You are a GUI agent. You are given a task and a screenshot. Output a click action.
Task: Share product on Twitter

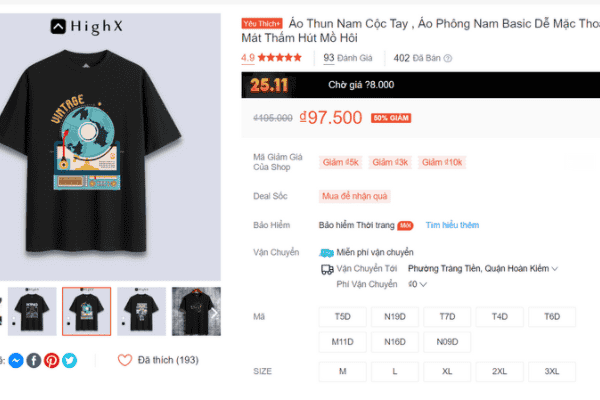69,360
